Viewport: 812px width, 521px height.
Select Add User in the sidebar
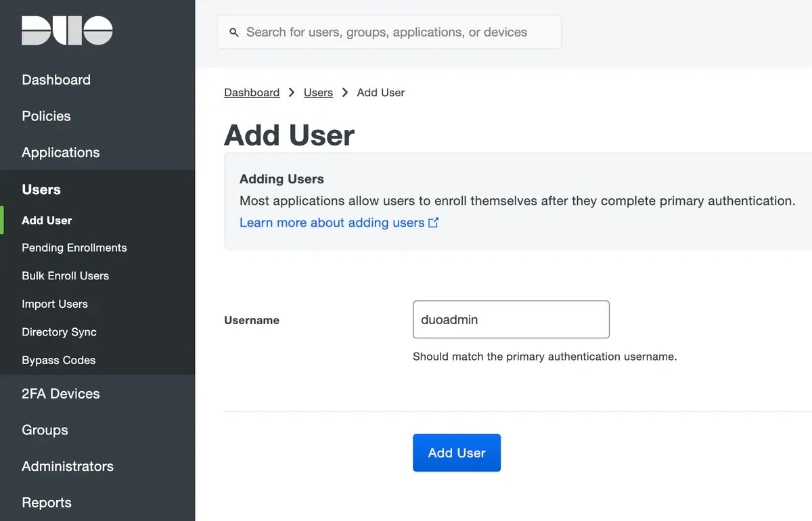[47, 220]
